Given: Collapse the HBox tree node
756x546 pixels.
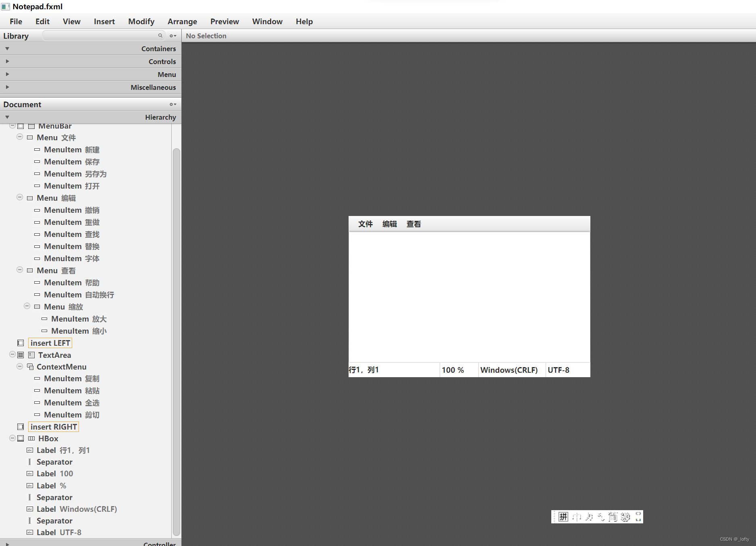Looking at the screenshot, I should point(12,438).
